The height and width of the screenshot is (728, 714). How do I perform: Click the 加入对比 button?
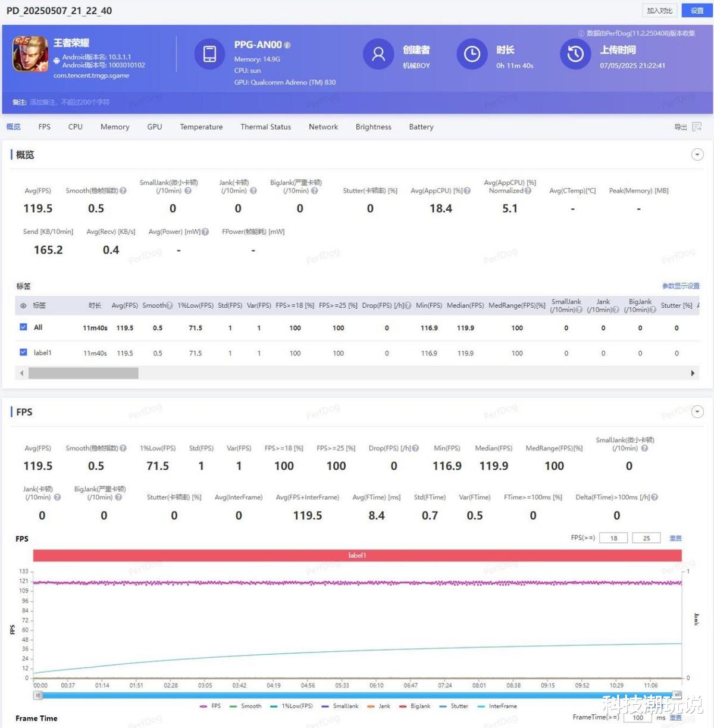(x=660, y=11)
